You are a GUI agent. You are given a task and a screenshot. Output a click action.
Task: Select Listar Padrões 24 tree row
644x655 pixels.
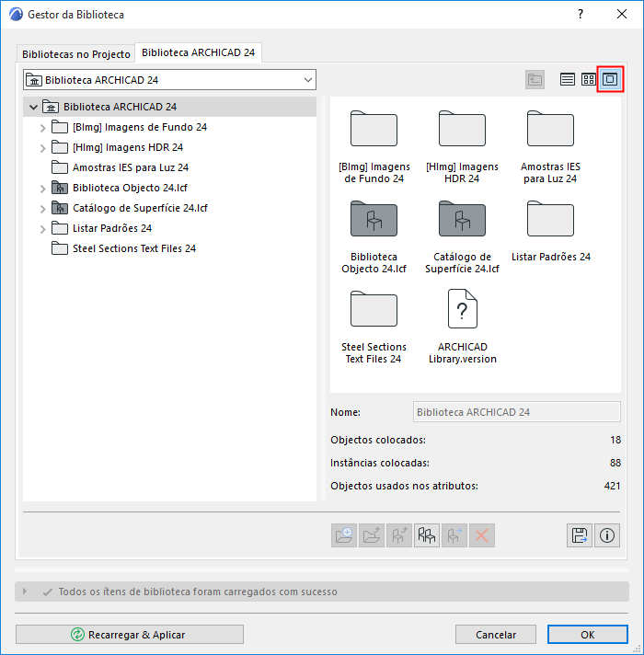tap(169, 228)
